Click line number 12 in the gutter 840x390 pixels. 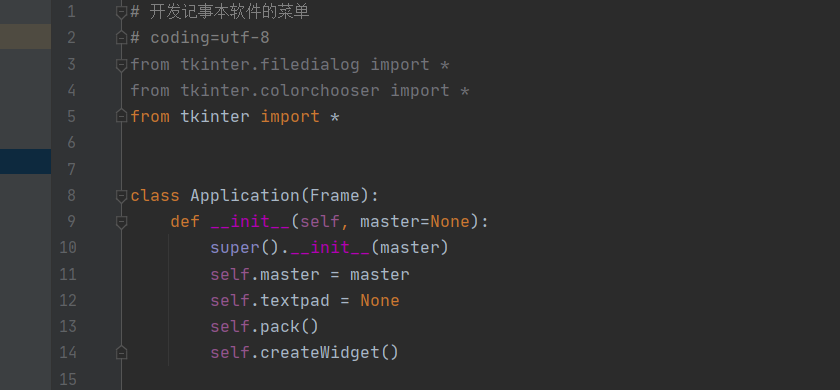[x=68, y=301]
